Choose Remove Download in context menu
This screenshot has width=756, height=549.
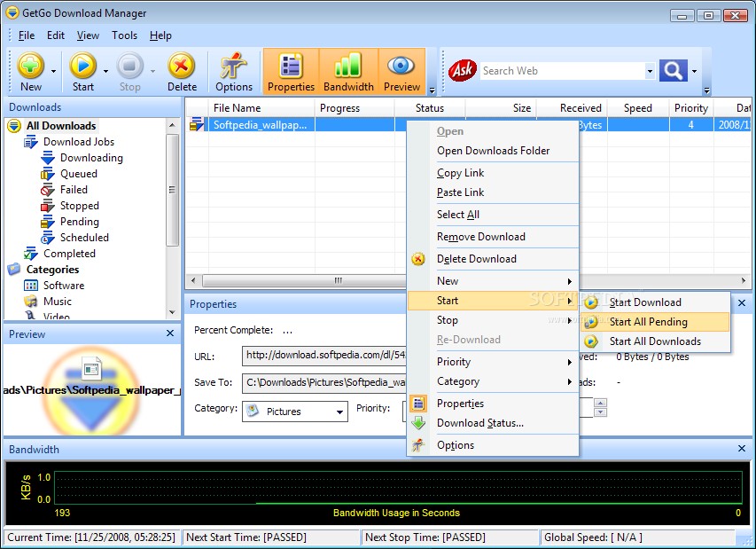tap(494, 237)
